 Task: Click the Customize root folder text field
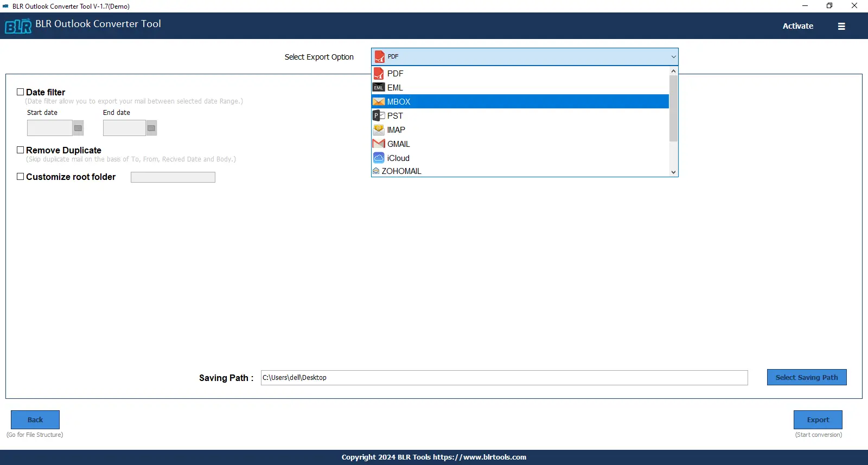point(173,177)
